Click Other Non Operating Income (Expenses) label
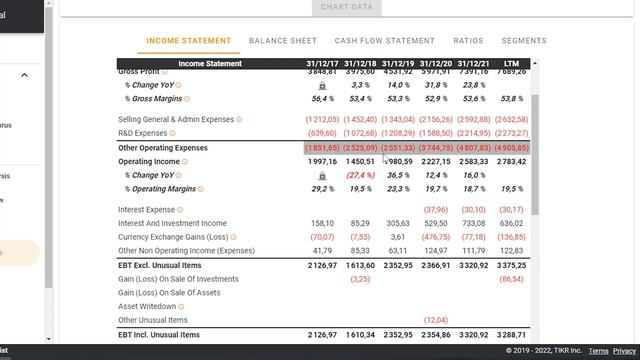The height and width of the screenshot is (360, 640). (x=187, y=251)
